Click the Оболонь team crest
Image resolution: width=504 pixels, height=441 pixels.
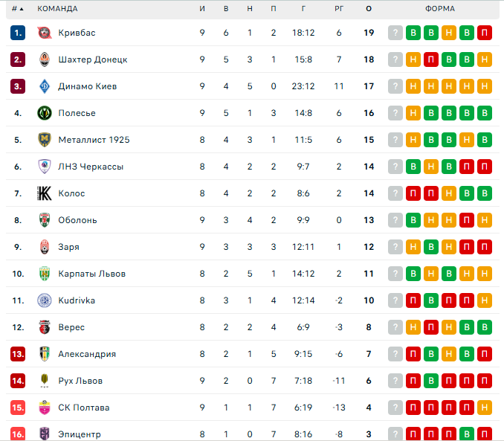pyautogui.click(x=44, y=220)
